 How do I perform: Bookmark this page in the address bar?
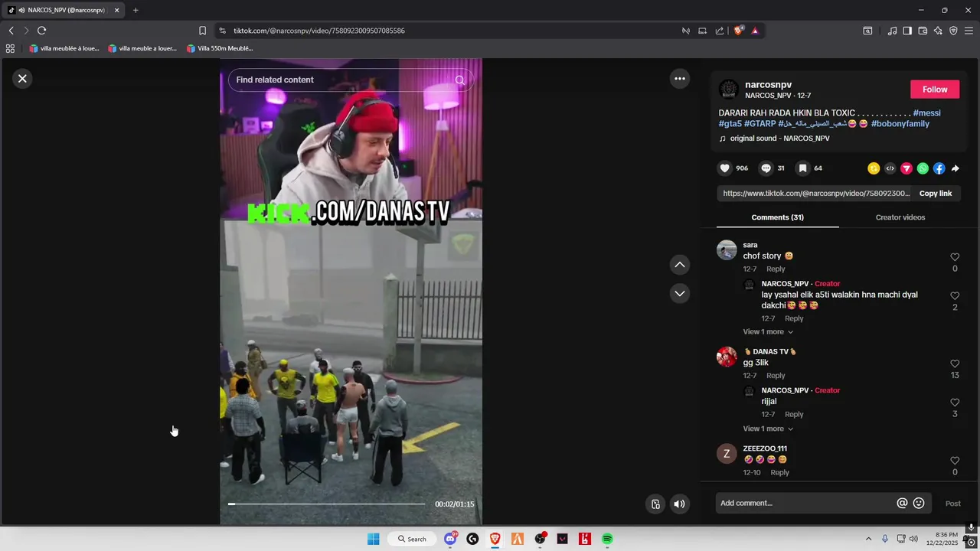pyautogui.click(x=202, y=31)
